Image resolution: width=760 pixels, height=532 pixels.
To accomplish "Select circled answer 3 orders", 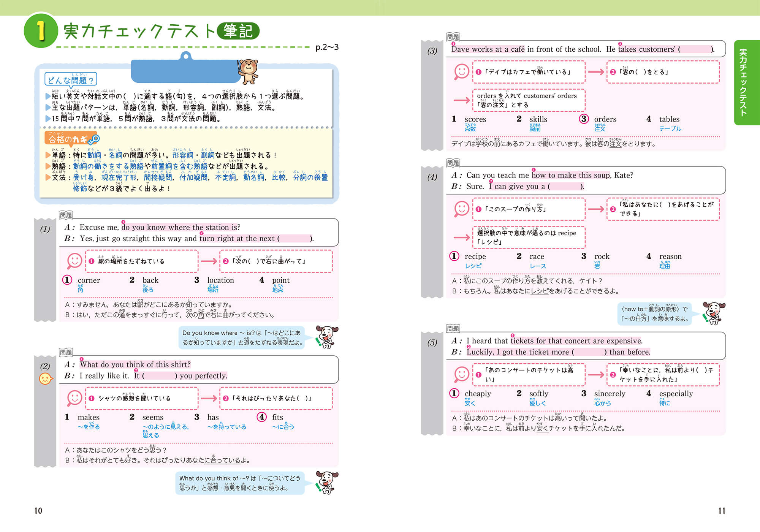I will (x=598, y=119).
